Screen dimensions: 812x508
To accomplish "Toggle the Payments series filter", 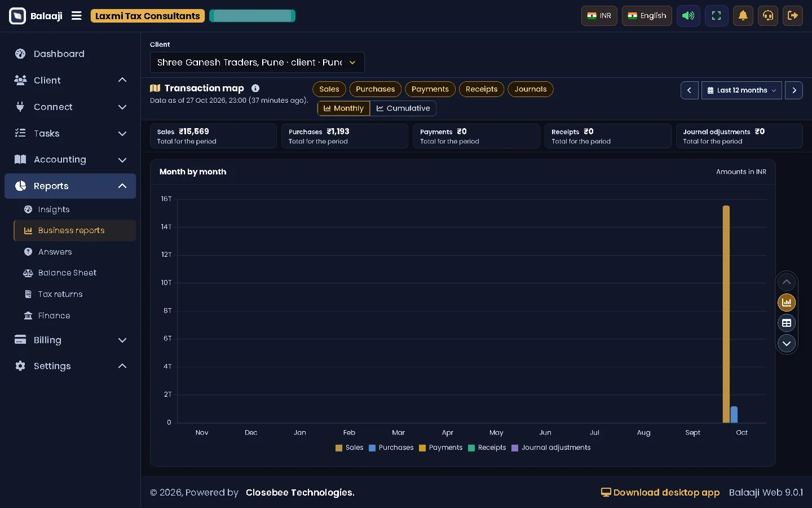I will 430,89.
